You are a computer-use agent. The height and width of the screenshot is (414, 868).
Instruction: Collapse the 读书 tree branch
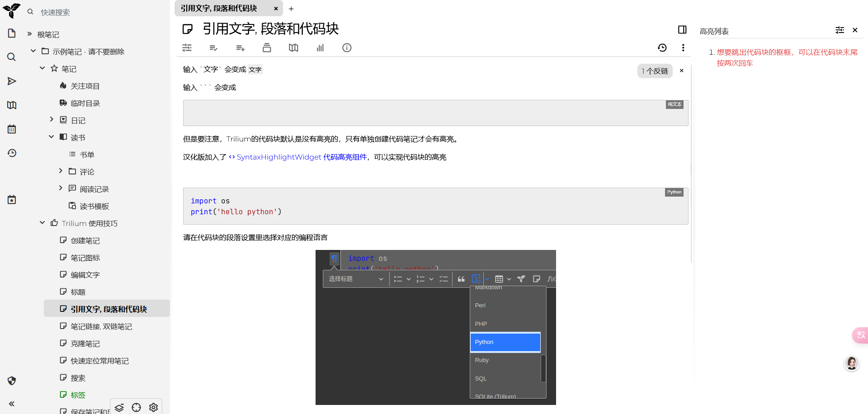point(51,137)
